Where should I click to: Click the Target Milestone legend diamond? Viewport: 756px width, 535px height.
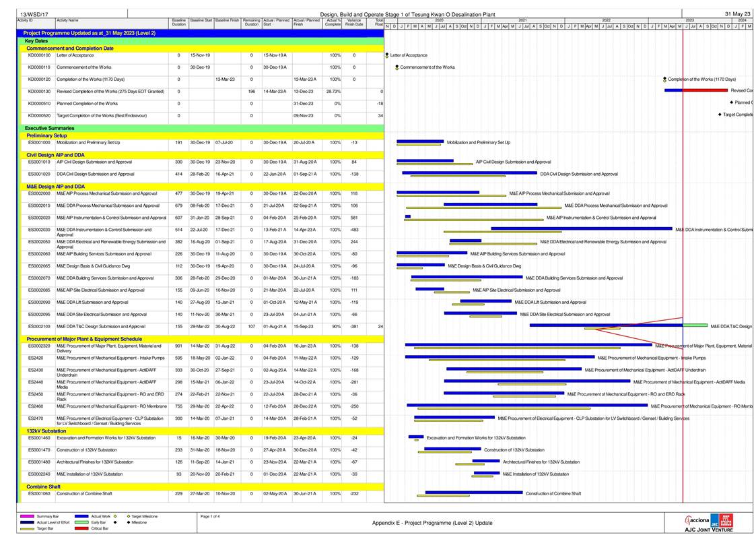click(127, 516)
